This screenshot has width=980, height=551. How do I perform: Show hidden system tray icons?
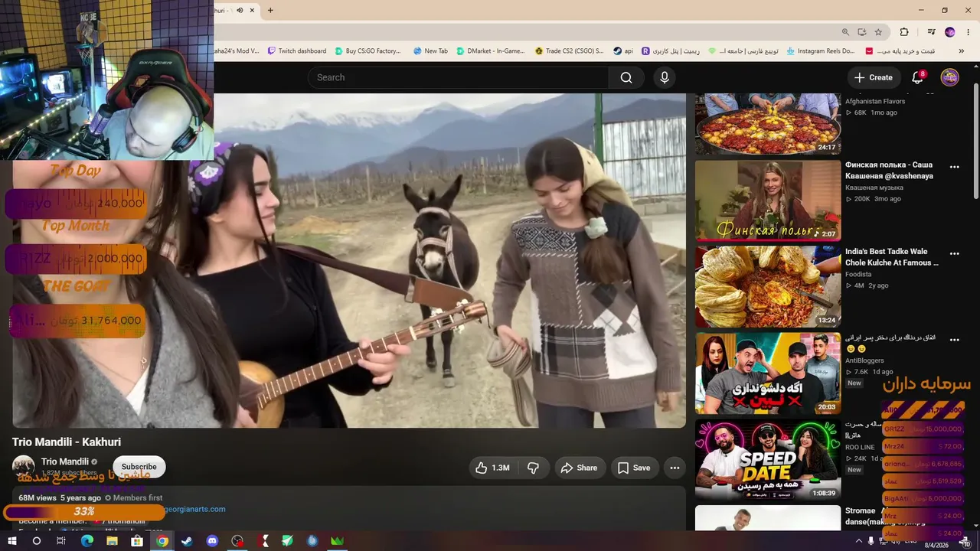tap(858, 541)
